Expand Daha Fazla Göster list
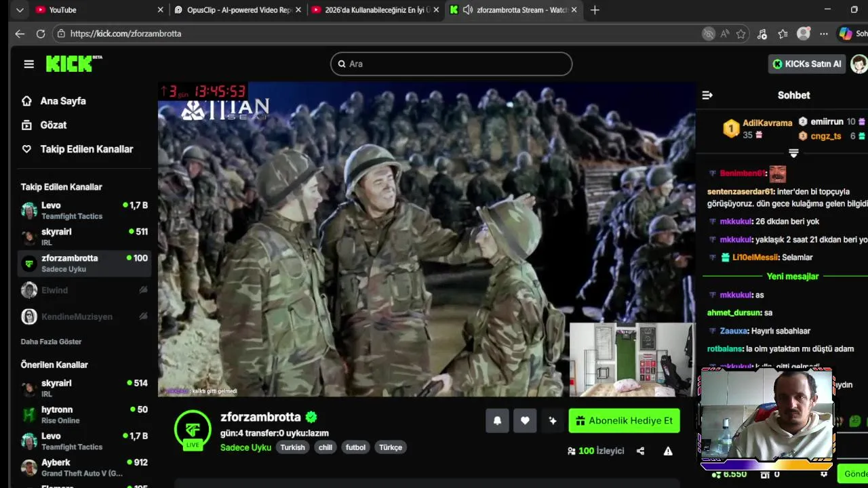868x488 pixels. point(51,342)
